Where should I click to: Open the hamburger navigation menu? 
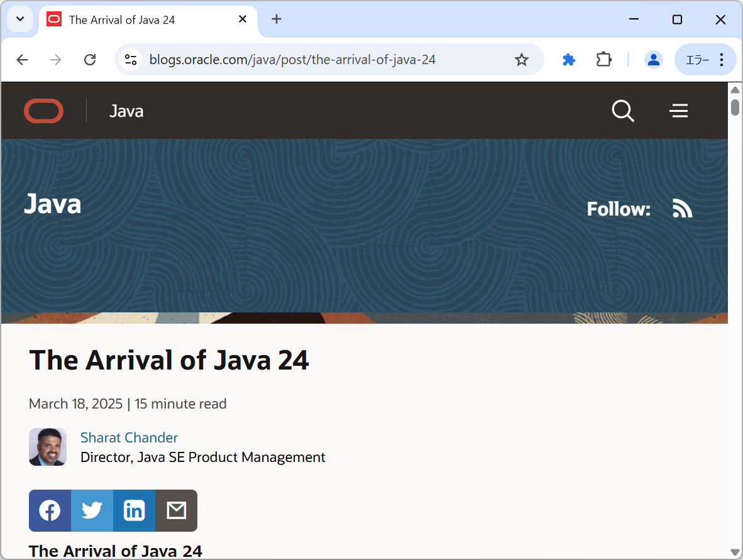point(679,111)
